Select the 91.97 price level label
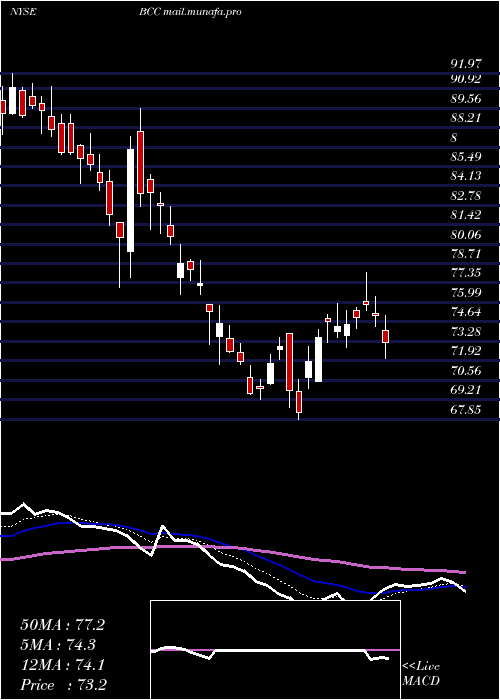Viewport: 500px width, 700px height. 466,64
